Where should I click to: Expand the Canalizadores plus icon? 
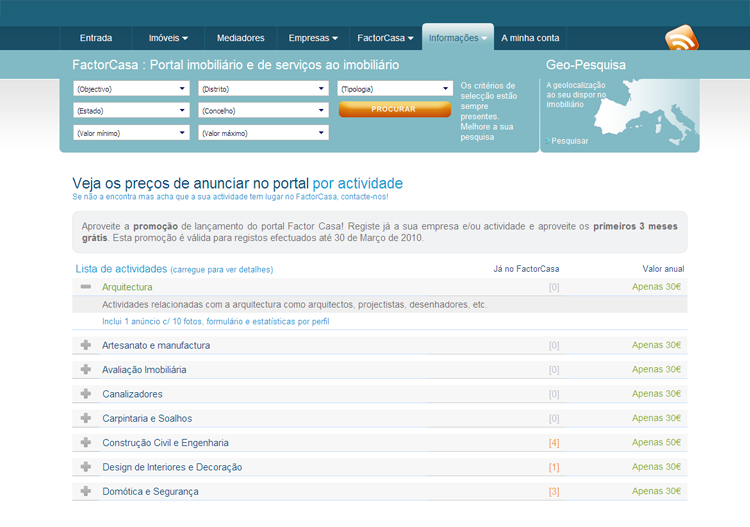point(86,394)
